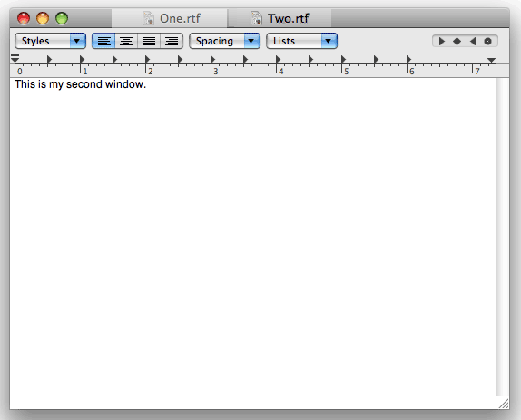Align text left
Viewport: 521px width, 420px height.
pos(103,41)
